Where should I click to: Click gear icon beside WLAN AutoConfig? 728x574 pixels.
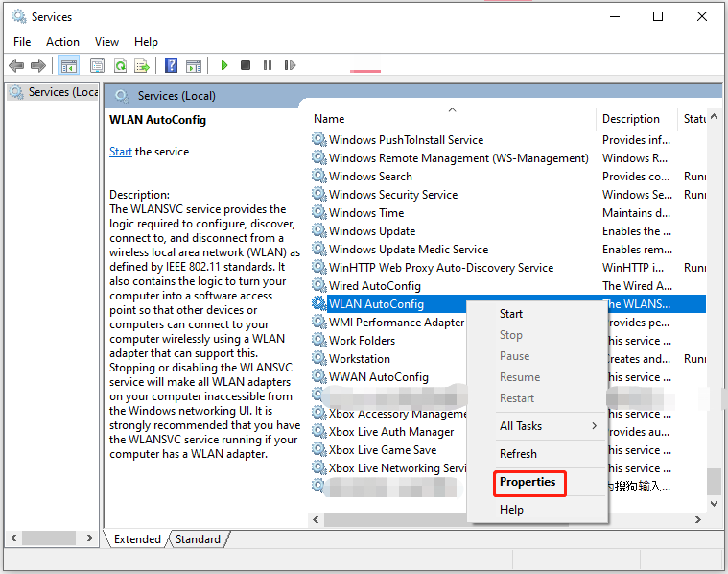[x=319, y=303]
